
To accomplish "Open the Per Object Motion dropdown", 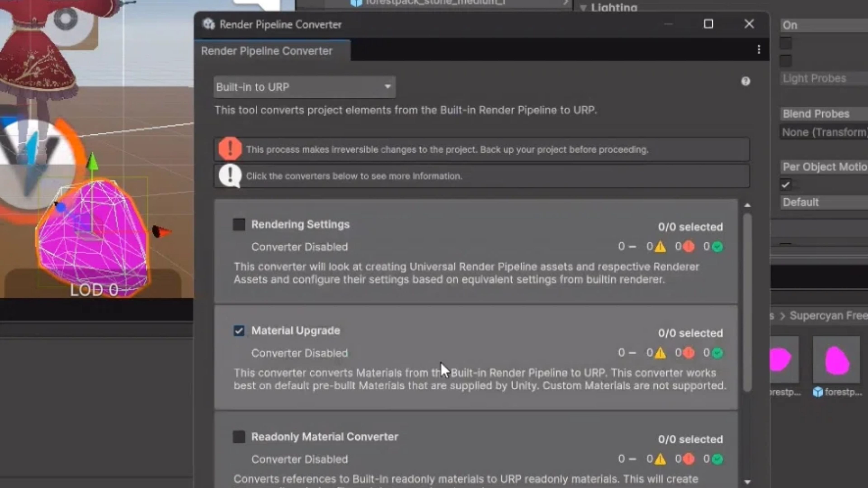I will [824, 167].
